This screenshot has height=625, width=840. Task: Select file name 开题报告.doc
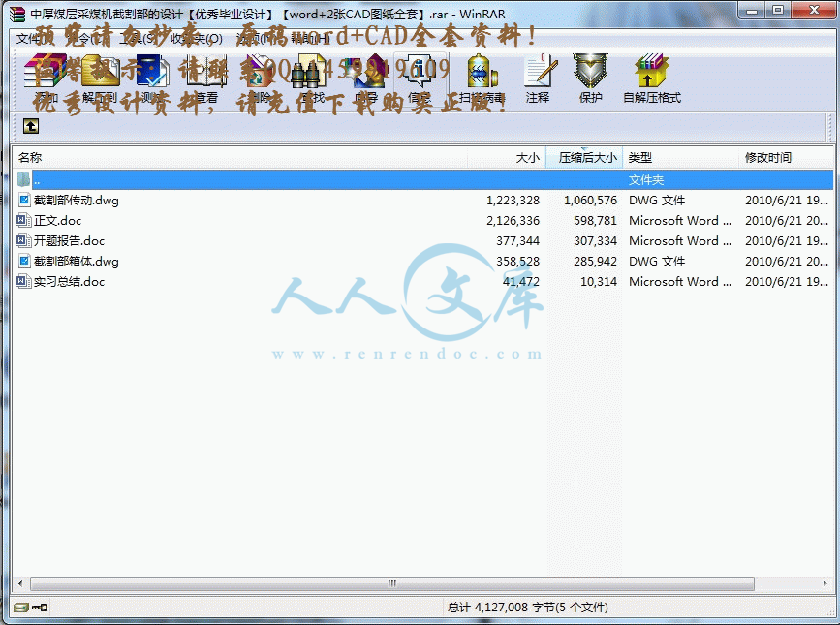tap(69, 241)
